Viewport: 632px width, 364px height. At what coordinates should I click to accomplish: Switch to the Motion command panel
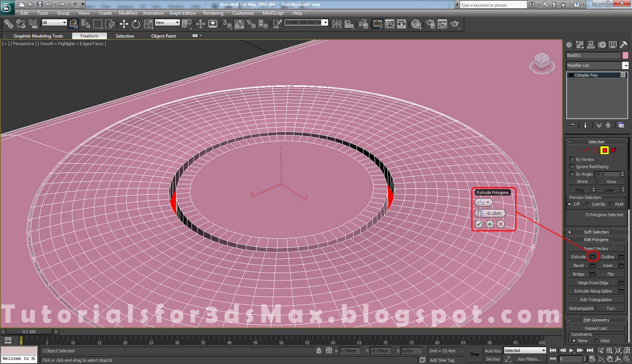602,45
